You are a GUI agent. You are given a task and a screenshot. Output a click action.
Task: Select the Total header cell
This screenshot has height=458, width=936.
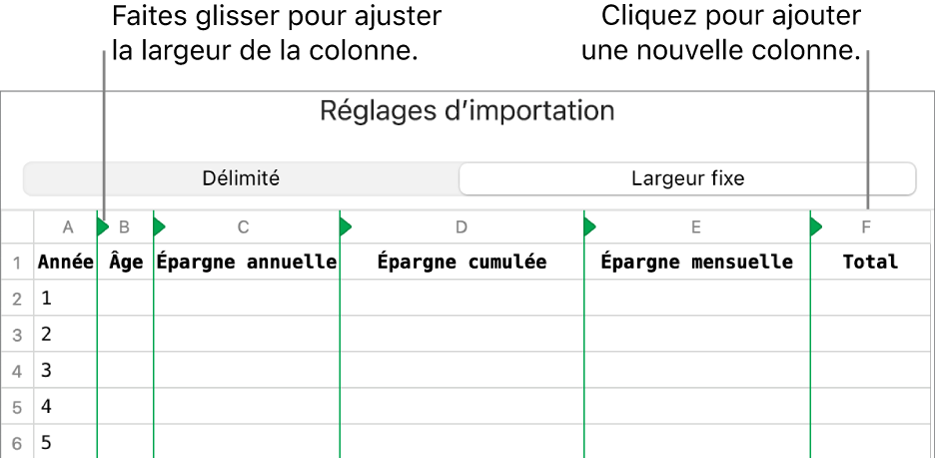click(870, 262)
